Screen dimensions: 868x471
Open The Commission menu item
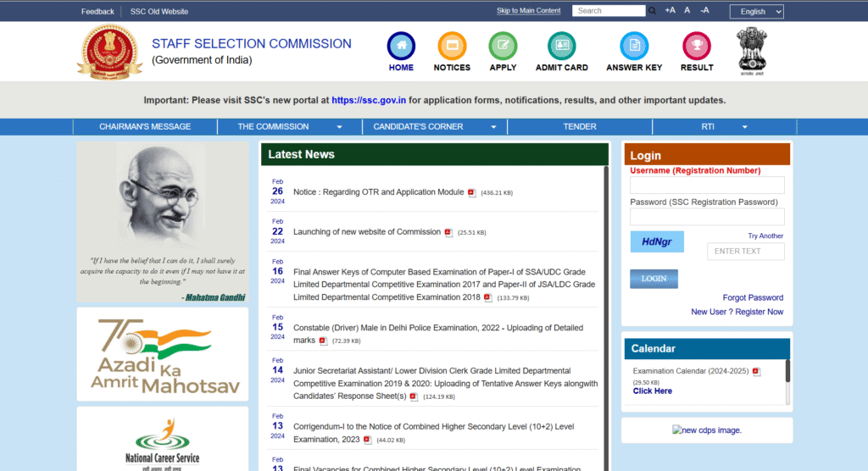point(273,127)
